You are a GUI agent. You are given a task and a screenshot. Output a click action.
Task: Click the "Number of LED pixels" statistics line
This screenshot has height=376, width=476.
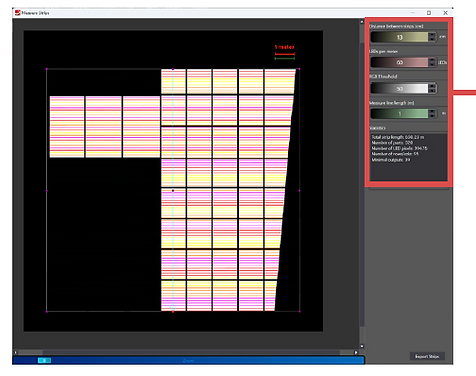tap(399, 148)
